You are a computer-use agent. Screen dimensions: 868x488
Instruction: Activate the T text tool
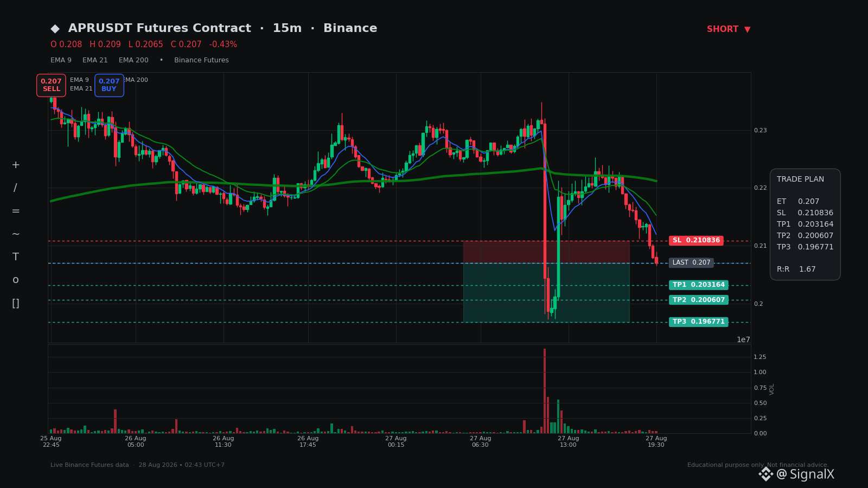pos(16,257)
